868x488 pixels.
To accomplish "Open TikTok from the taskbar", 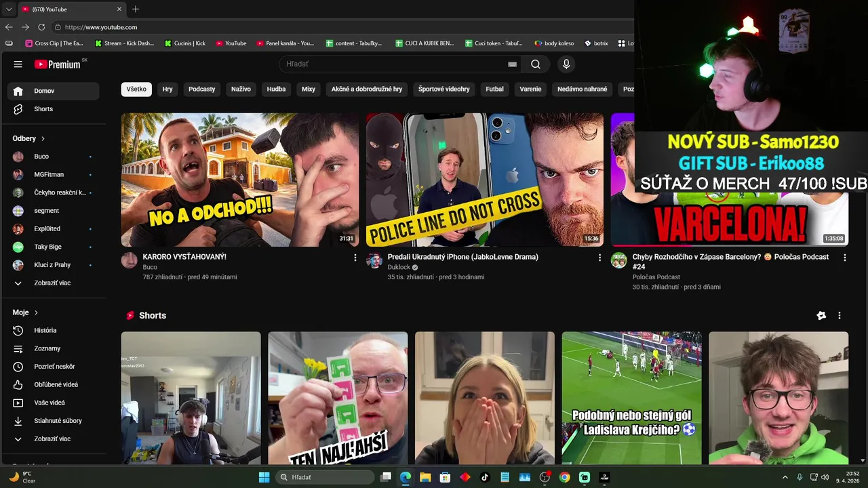I will (485, 477).
